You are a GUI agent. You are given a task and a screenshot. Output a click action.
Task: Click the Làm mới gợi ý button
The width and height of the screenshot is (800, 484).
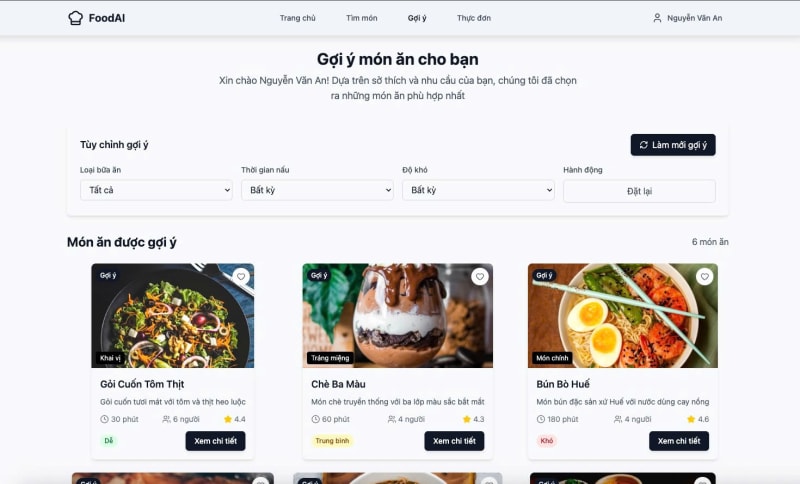[673, 145]
